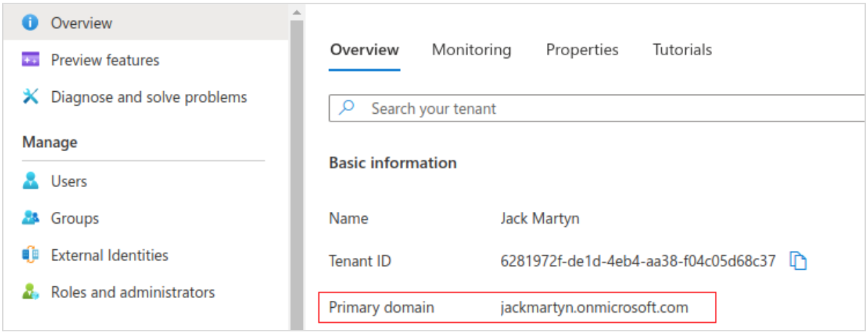Copy the Tenant ID using copy icon
868x334 pixels.
point(798,261)
